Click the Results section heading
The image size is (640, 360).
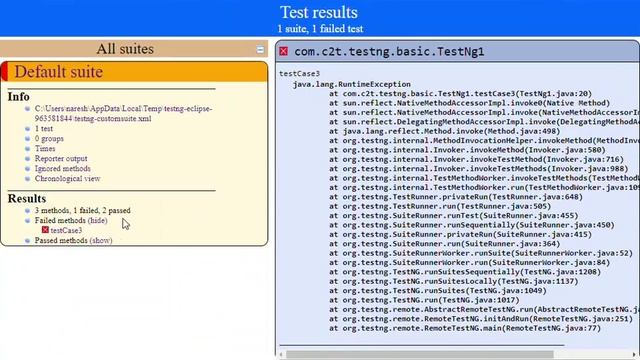[27, 199]
